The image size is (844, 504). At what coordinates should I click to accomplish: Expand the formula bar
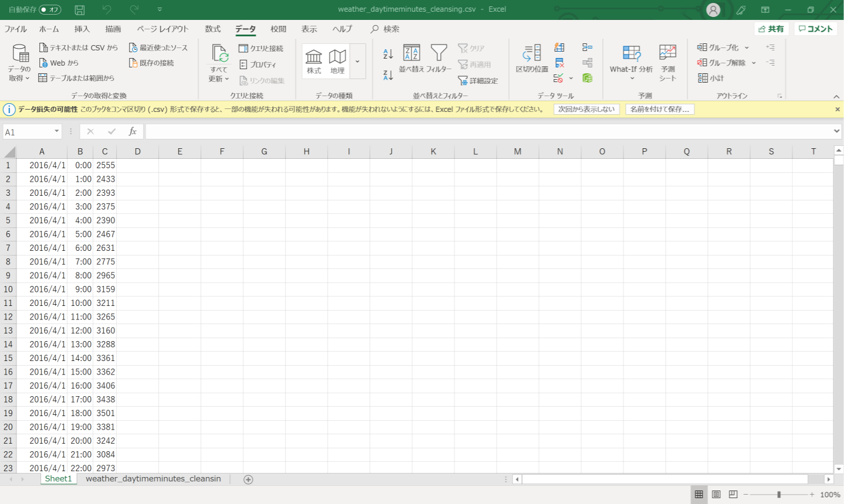[837, 132]
